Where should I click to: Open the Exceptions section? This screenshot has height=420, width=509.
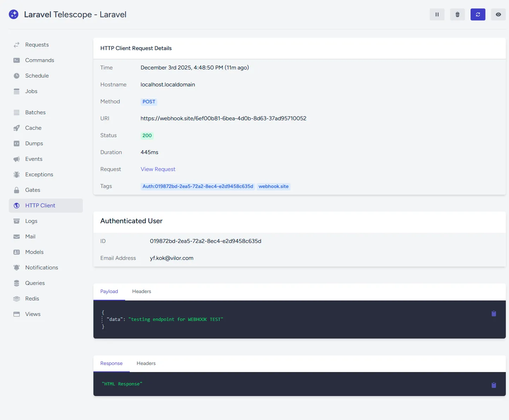point(46,175)
